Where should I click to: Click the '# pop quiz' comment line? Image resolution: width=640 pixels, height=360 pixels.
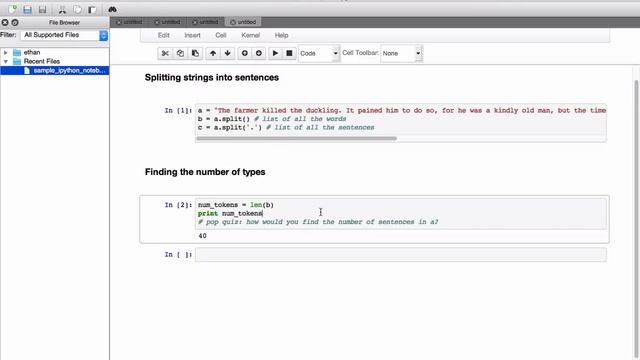(318, 222)
